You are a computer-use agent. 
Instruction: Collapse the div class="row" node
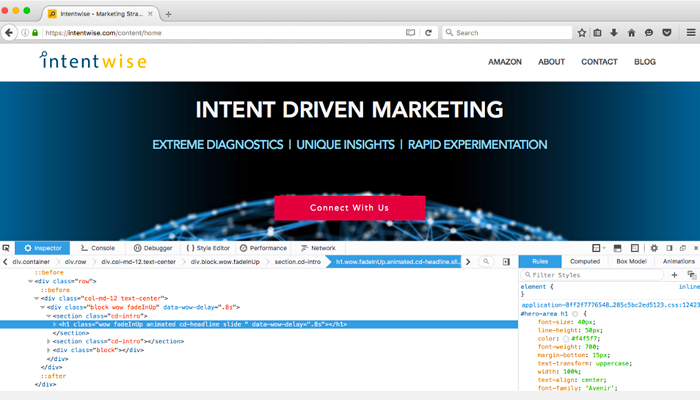[x=31, y=281]
